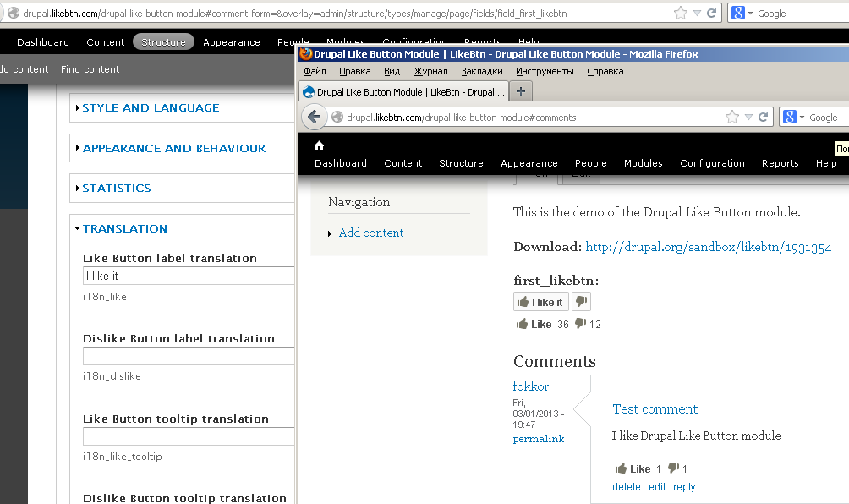Screen dimensions: 849x504
Task: Open a new tab with the plus button
Action: click(x=521, y=91)
